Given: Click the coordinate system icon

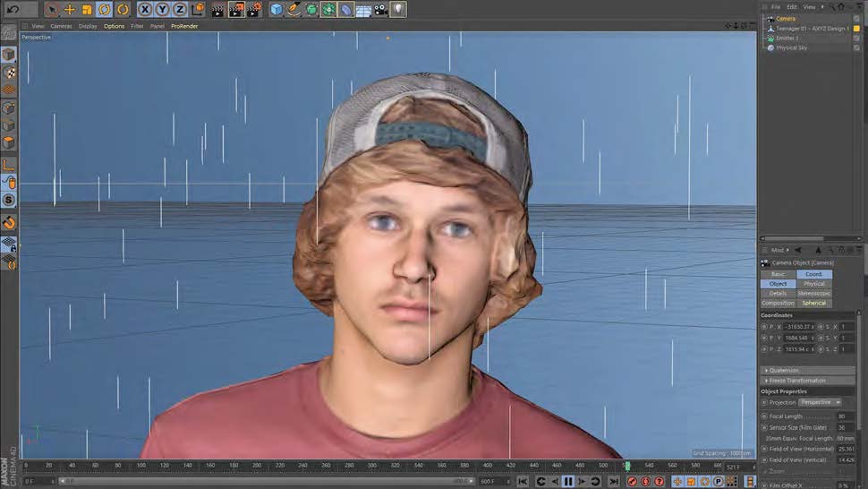Looking at the screenshot, I should 198,10.
